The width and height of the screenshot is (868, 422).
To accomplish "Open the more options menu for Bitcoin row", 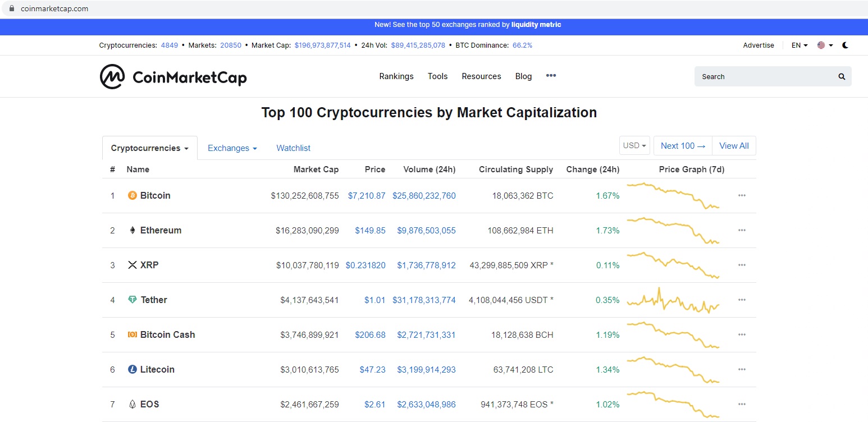I will [742, 195].
